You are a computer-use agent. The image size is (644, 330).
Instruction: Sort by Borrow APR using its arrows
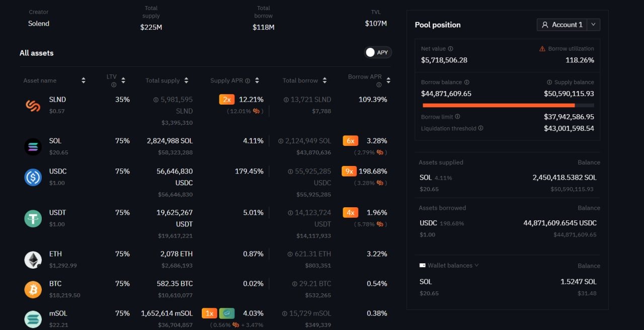click(388, 80)
